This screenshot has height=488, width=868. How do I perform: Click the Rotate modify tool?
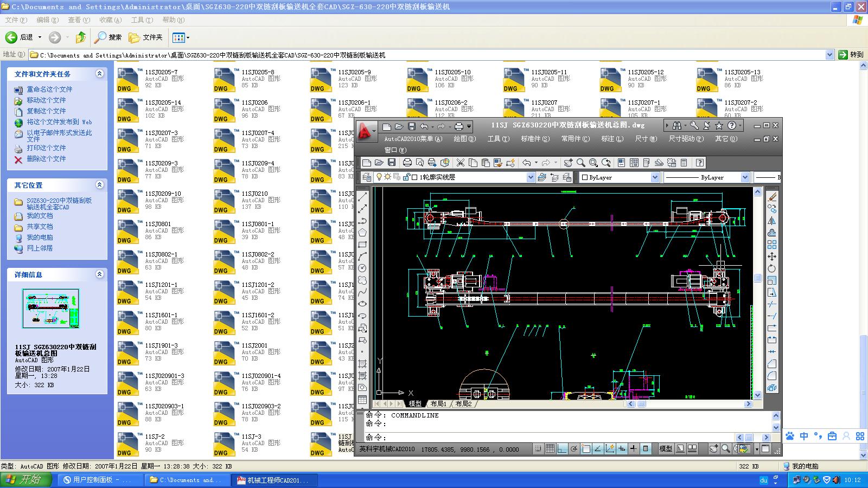coord(771,268)
